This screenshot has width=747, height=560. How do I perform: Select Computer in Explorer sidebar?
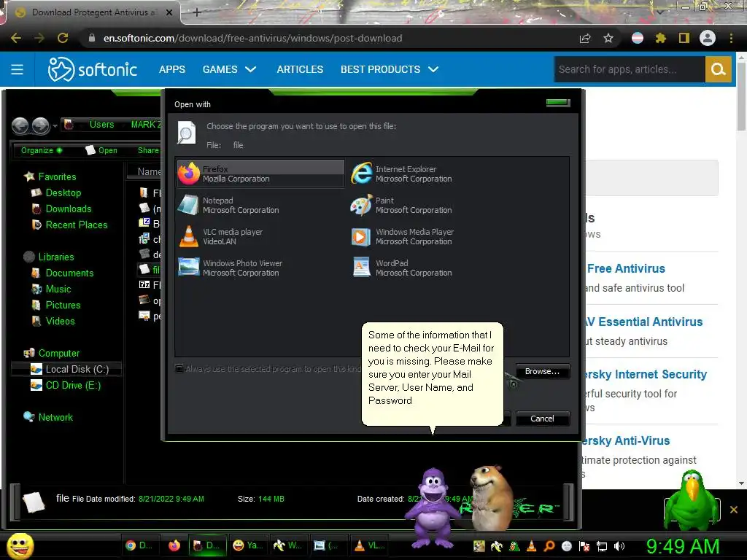point(59,354)
